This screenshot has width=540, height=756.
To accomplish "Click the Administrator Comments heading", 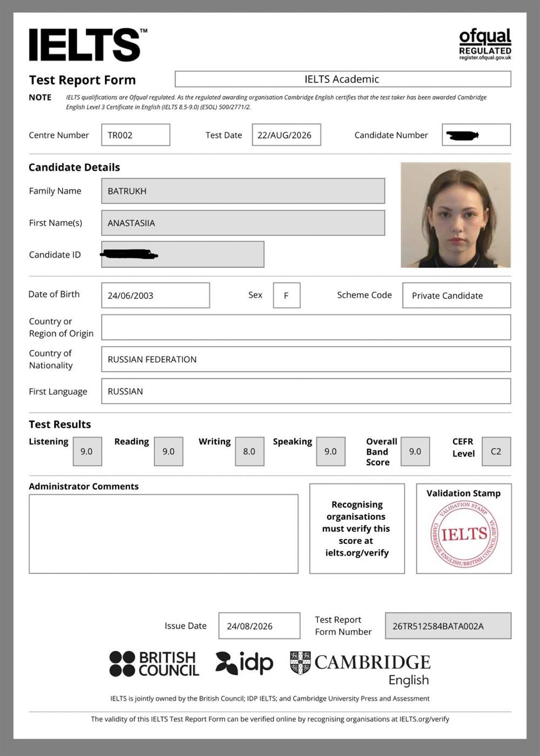I will click(84, 486).
